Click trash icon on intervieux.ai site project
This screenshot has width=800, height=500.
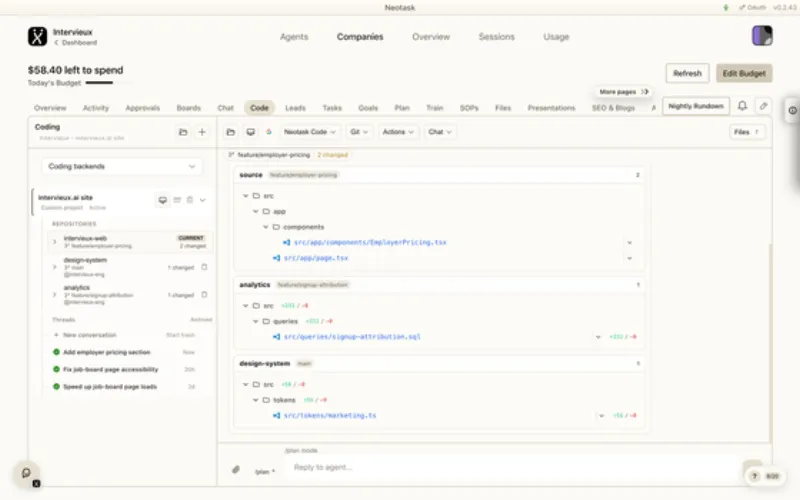190,200
